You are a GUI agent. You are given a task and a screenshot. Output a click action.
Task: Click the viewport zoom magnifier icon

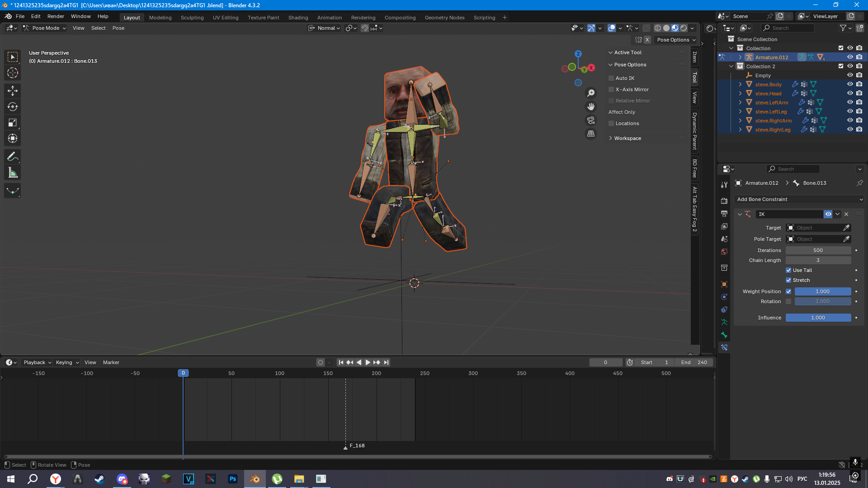point(591,93)
